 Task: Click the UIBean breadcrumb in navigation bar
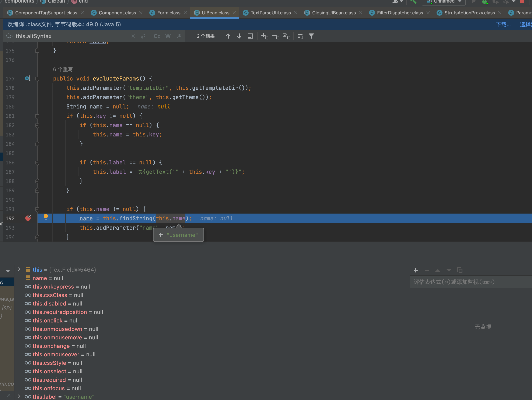[53, 1]
